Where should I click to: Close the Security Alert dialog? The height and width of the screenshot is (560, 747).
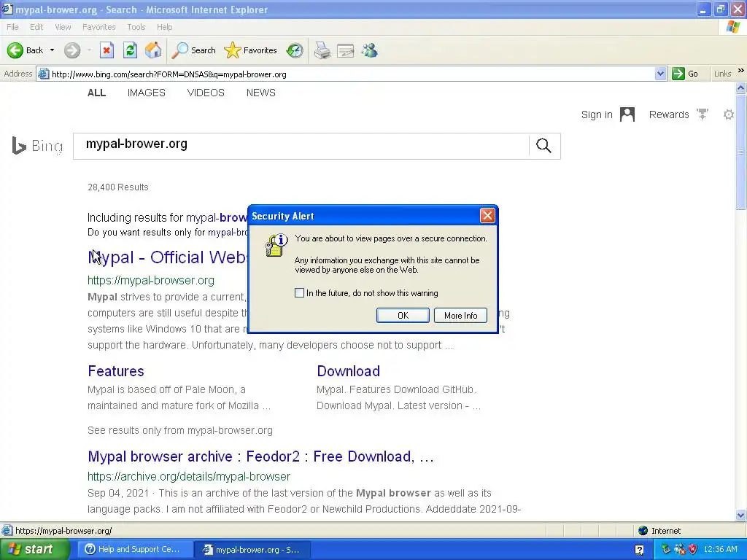[x=487, y=216]
